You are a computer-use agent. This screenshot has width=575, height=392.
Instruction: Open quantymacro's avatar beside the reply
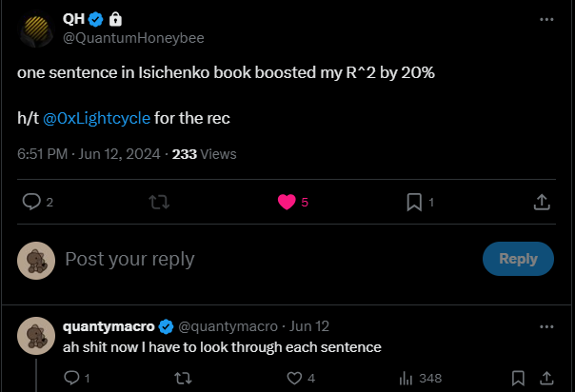click(36, 336)
